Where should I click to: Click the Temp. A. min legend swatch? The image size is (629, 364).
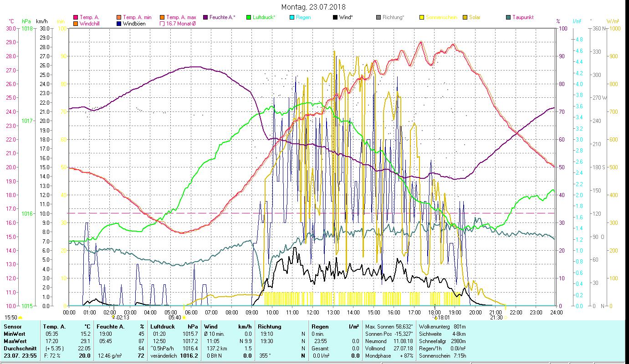coord(119,18)
